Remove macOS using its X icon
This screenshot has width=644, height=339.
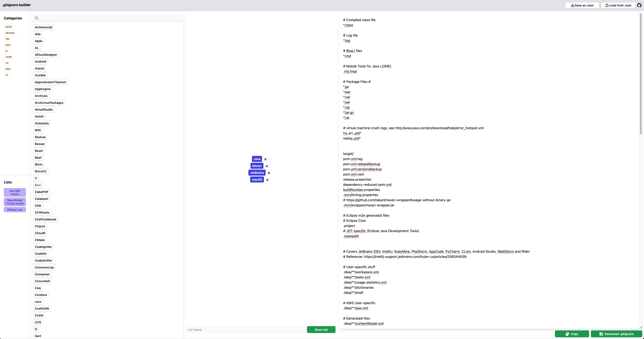tap(267, 180)
